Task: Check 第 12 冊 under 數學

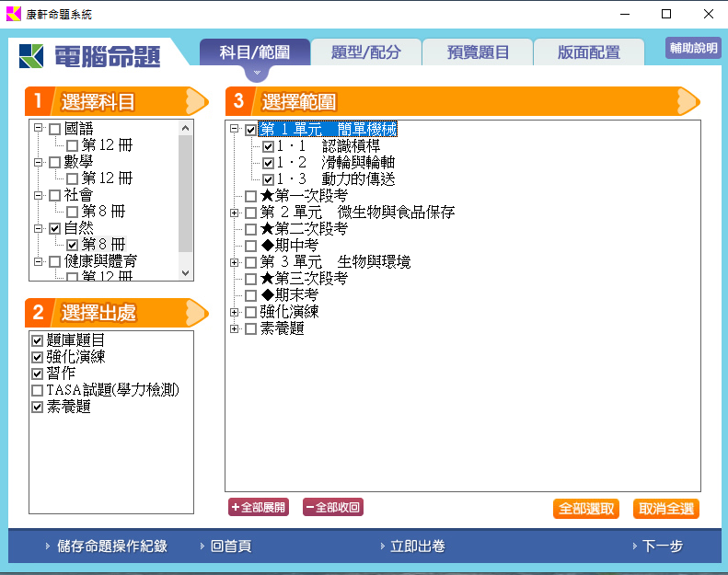Action: point(72,178)
